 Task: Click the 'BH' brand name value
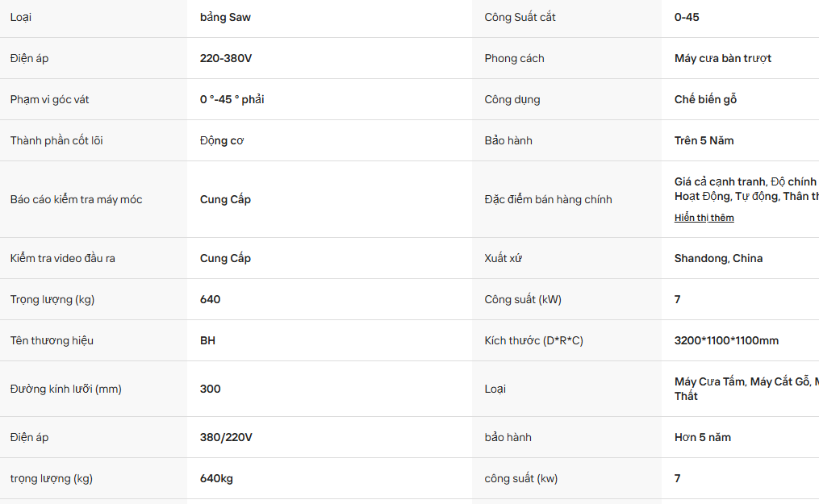tap(207, 340)
